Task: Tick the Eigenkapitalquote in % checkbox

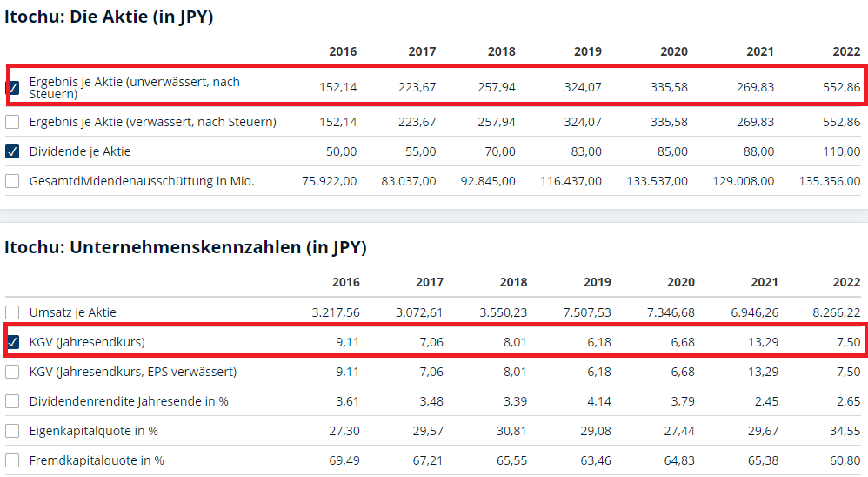Action: coord(12,431)
